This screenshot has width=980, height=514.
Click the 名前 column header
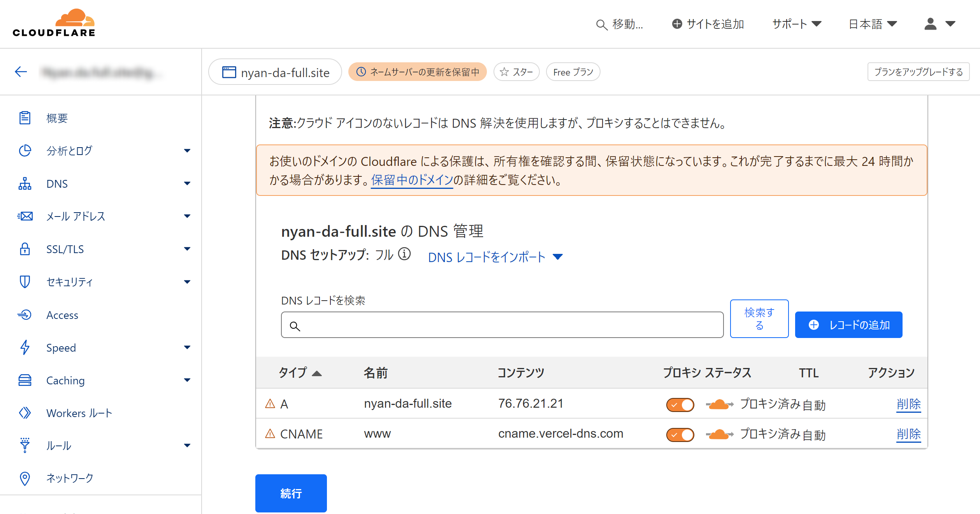click(x=376, y=373)
